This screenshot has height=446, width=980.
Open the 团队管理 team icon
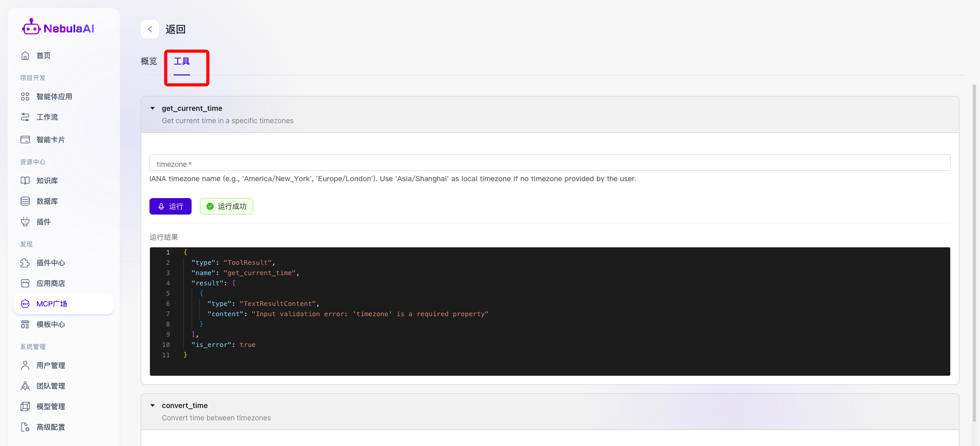click(25, 386)
